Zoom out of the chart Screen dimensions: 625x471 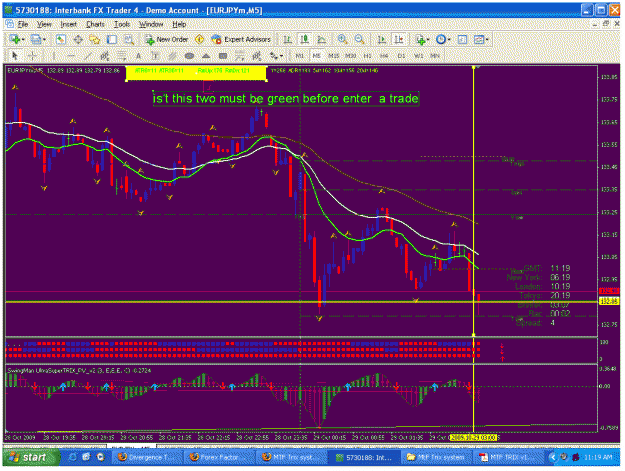[x=359, y=39]
